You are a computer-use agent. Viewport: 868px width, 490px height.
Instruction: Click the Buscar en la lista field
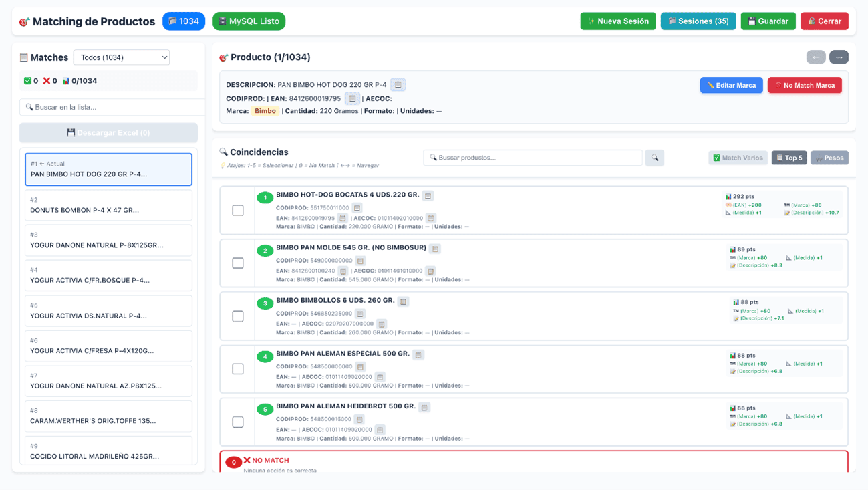click(112, 107)
